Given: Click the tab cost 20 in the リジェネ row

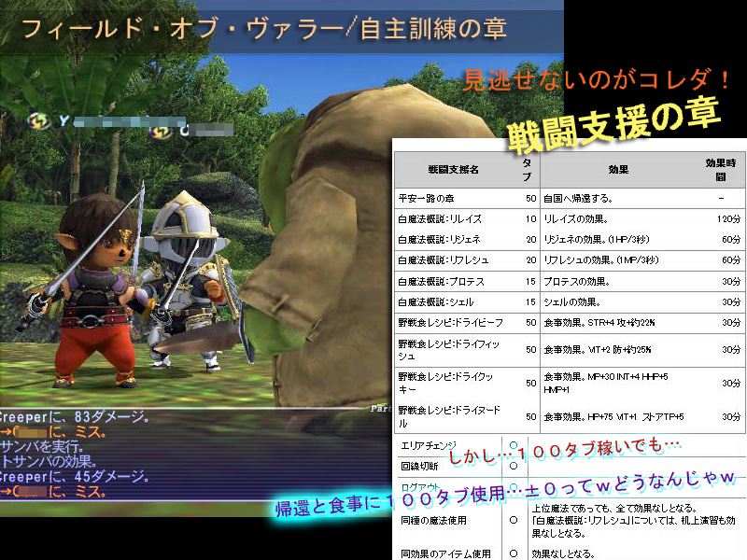Looking at the screenshot, I should pyautogui.click(x=530, y=240).
